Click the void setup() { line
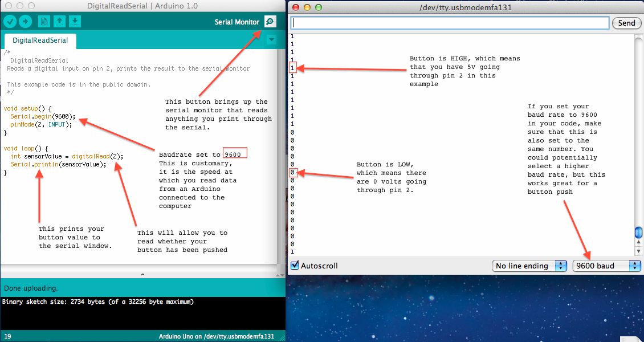Screen dimensions: 644x342 [27, 108]
